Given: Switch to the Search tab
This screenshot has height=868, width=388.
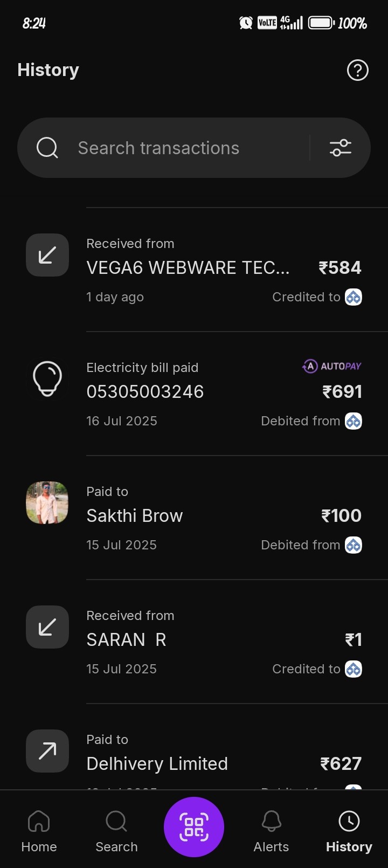Looking at the screenshot, I should click(x=116, y=832).
